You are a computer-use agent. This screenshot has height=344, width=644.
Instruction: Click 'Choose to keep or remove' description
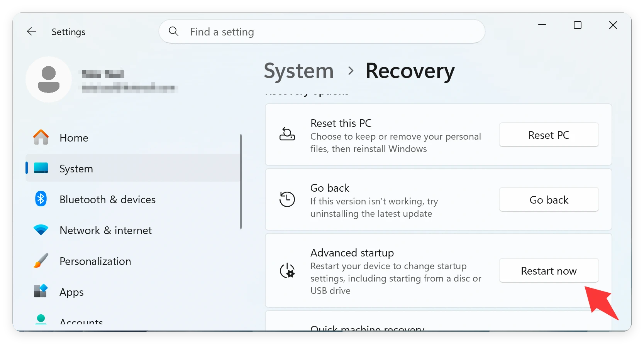click(x=396, y=143)
